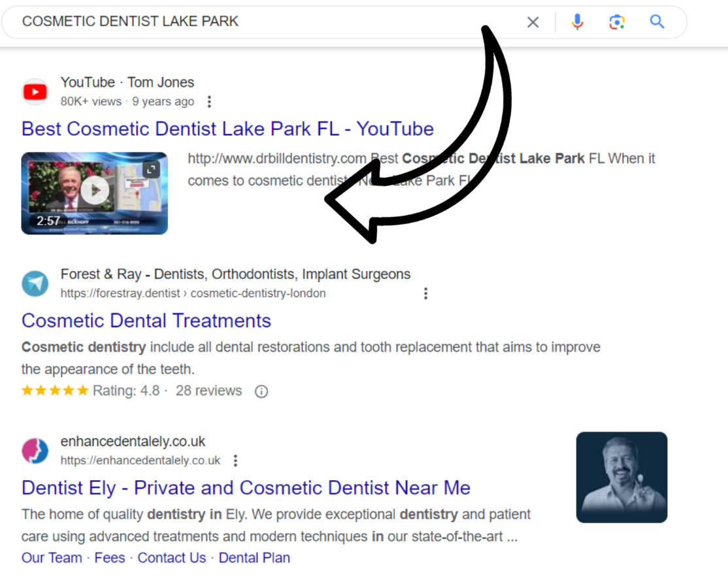
Task: Show info about the 4.8 rating
Action: [x=261, y=392]
